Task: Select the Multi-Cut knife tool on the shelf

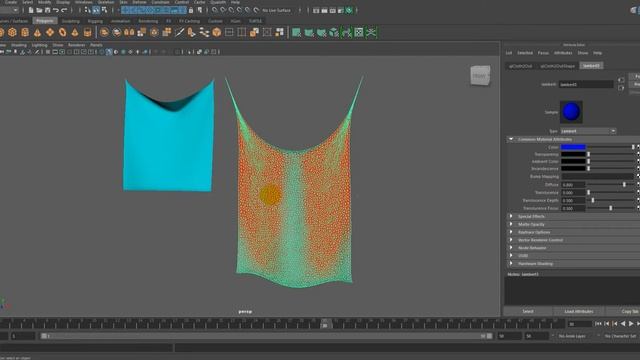Action: coord(179,32)
